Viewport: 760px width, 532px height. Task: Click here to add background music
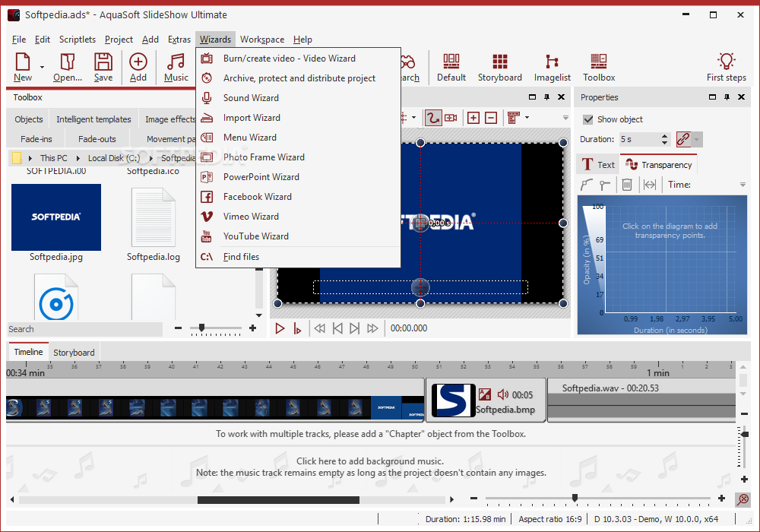(370, 461)
